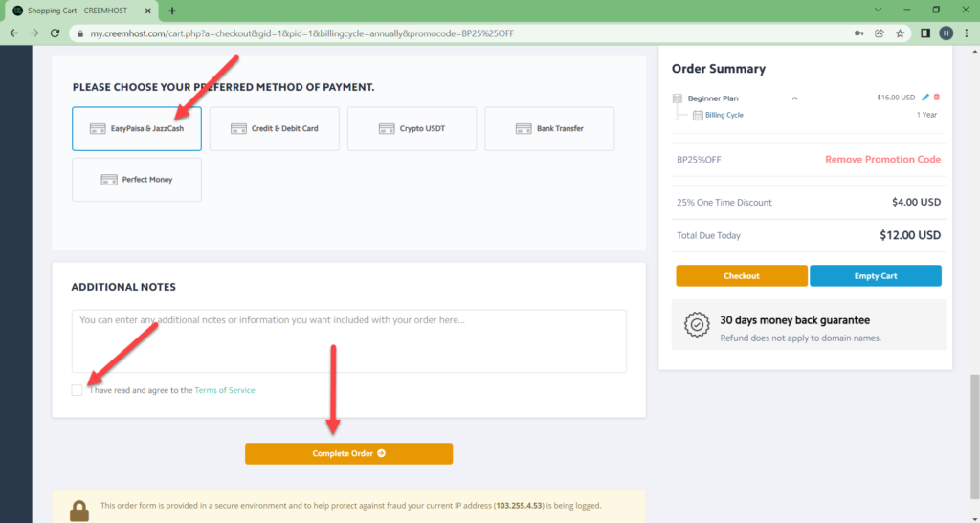Click the orange Checkout button

tap(742, 276)
